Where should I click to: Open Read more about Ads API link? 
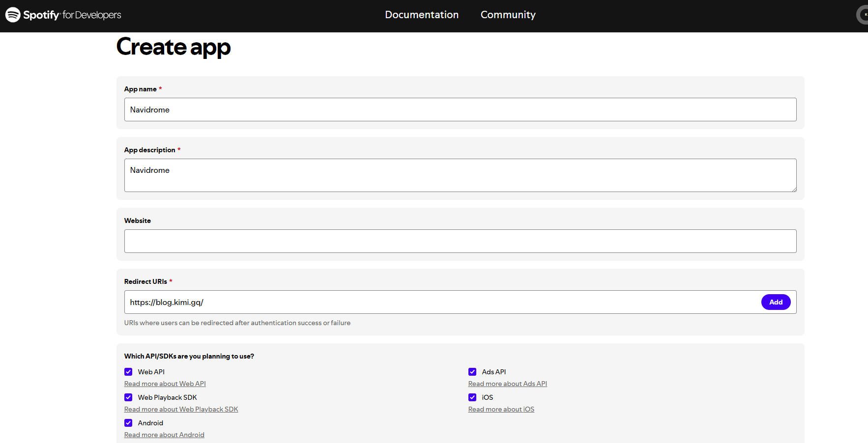tap(507, 384)
